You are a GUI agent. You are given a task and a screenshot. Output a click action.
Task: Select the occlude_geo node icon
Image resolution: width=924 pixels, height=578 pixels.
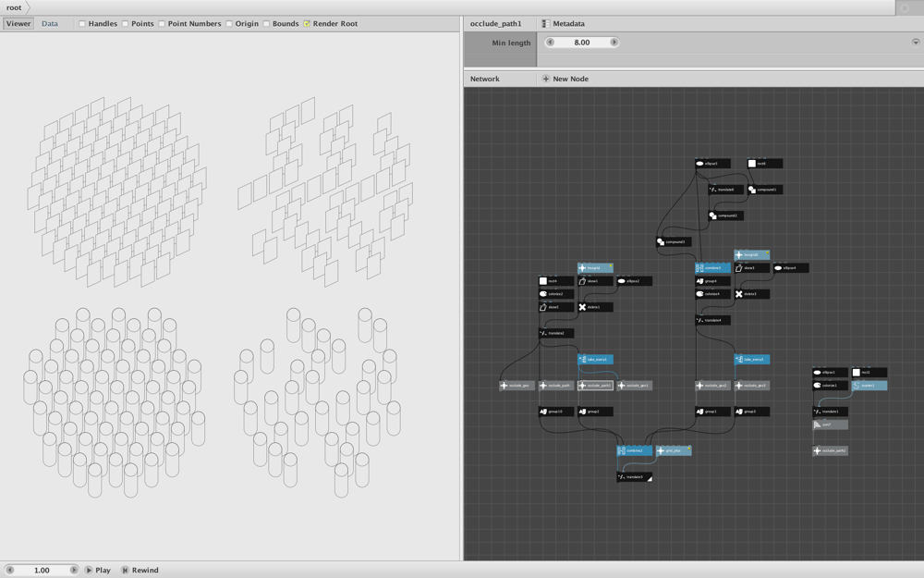click(x=504, y=385)
